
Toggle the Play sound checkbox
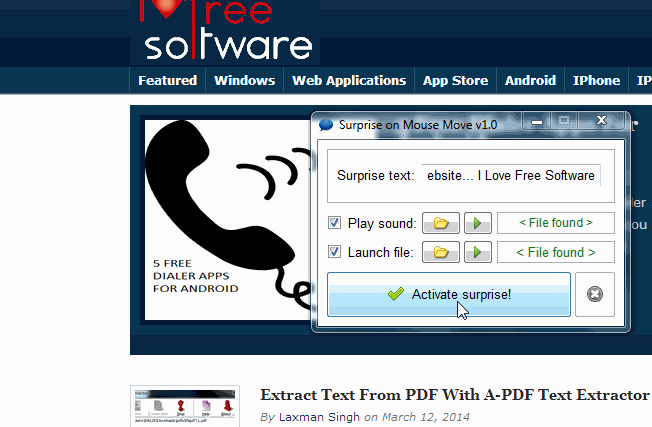pos(335,223)
